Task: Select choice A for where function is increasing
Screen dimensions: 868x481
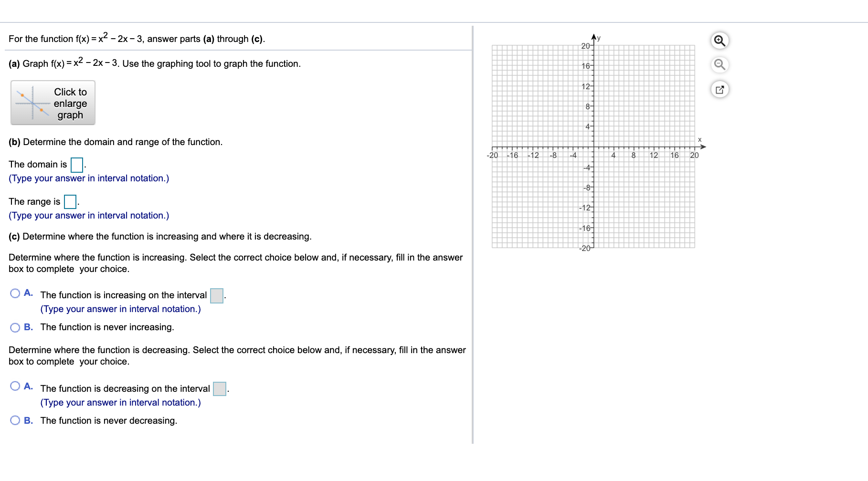Action: (15, 294)
